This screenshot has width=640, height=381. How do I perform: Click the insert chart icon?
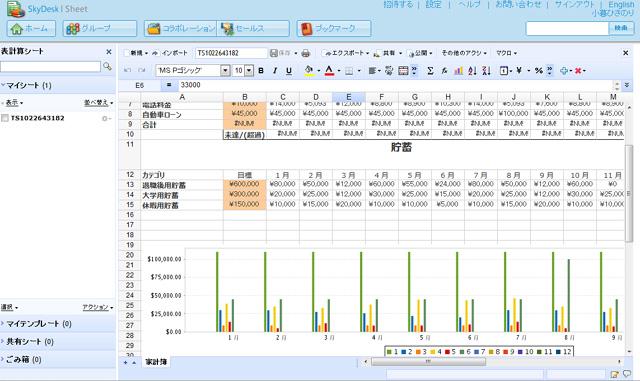pyautogui.click(x=458, y=71)
